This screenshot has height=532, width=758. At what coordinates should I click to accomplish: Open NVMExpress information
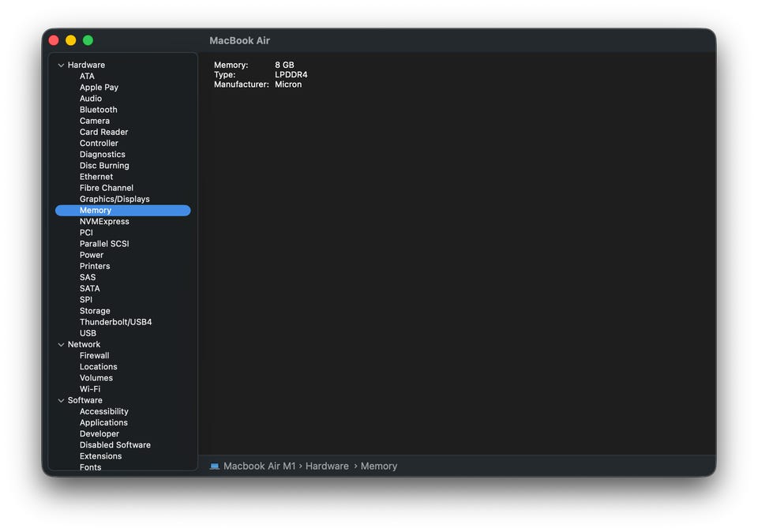coord(104,221)
